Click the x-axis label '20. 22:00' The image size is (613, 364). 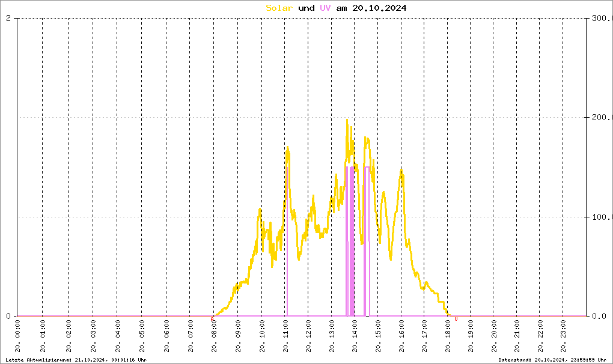540,336
